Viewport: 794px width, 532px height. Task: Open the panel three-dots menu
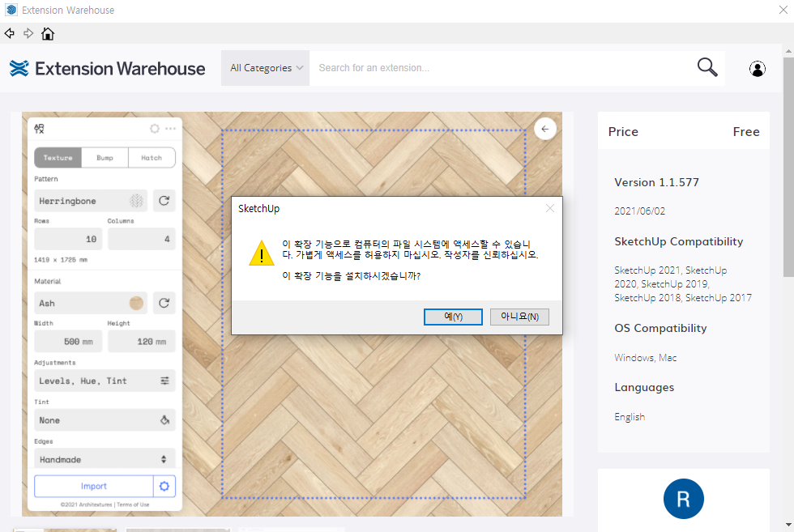[171, 129]
